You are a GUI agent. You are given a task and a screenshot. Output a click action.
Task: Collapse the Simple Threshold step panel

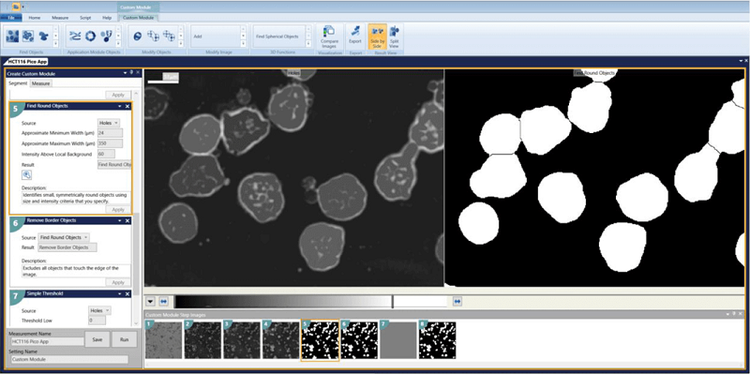click(120, 294)
